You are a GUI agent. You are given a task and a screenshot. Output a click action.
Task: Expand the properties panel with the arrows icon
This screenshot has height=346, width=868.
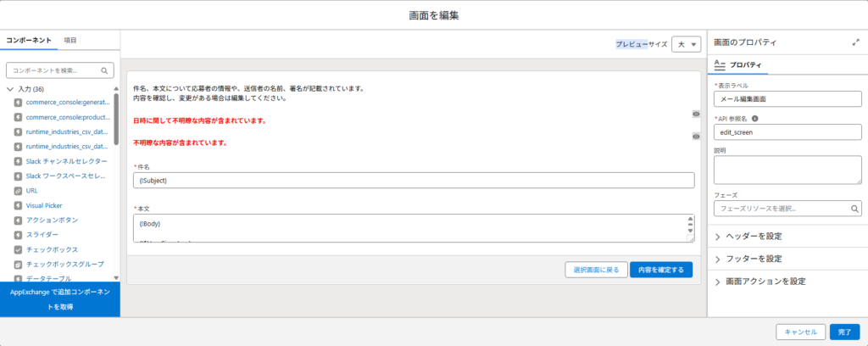[855, 42]
